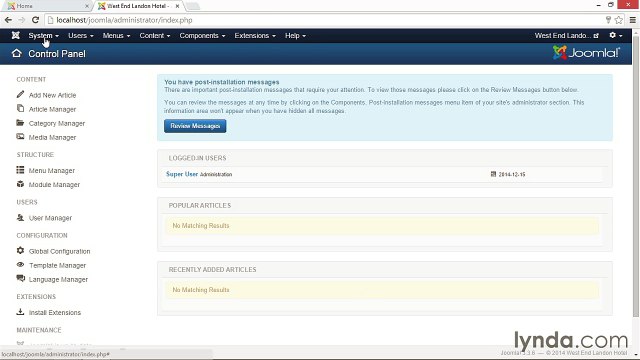This screenshot has width=640, height=360.
Task: Open the Category Manager link
Action: (x=57, y=123)
